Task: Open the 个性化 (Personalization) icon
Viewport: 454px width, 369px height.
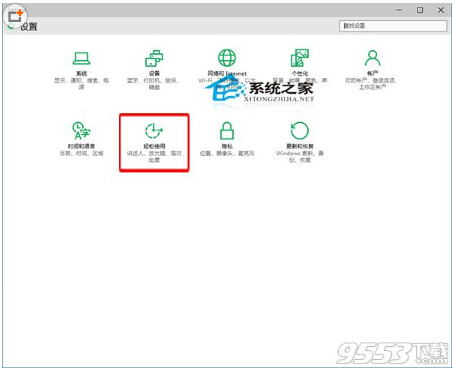Action: [x=300, y=58]
